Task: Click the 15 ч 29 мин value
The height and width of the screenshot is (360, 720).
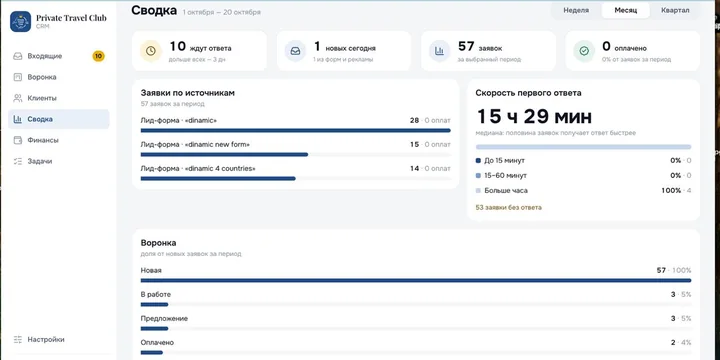Action: [x=534, y=117]
